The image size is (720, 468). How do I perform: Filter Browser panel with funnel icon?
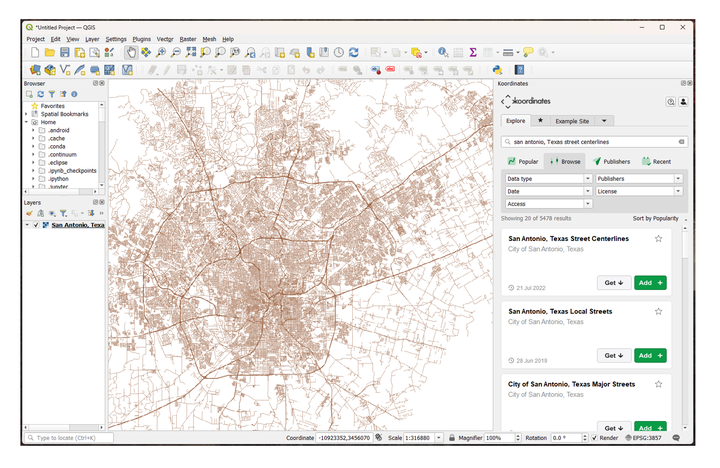pos(52,94)
